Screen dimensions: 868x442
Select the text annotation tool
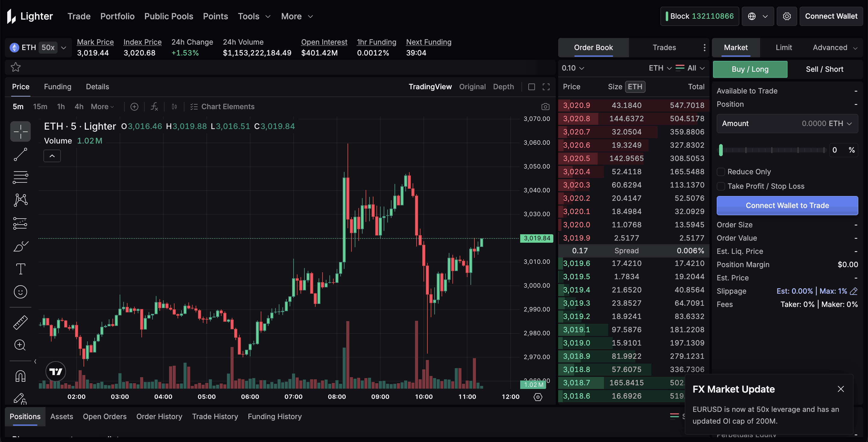point(20,268)
